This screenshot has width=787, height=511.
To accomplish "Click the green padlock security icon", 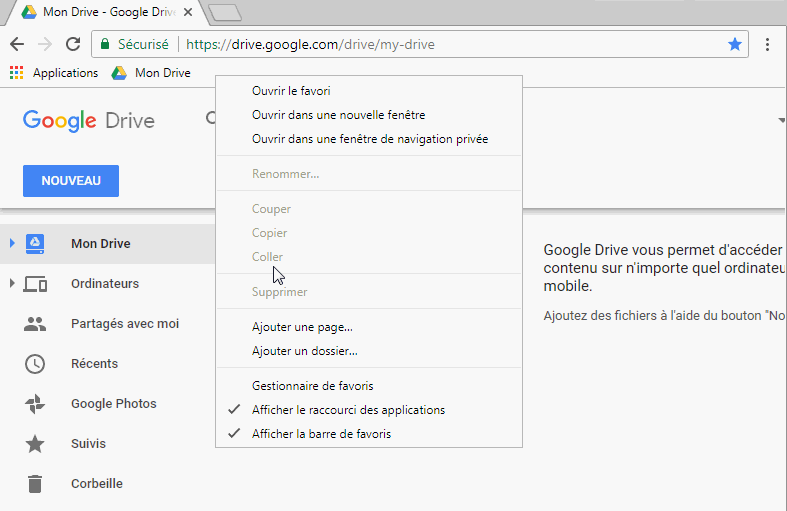I will pyautogui.click(x=105, y=44).
